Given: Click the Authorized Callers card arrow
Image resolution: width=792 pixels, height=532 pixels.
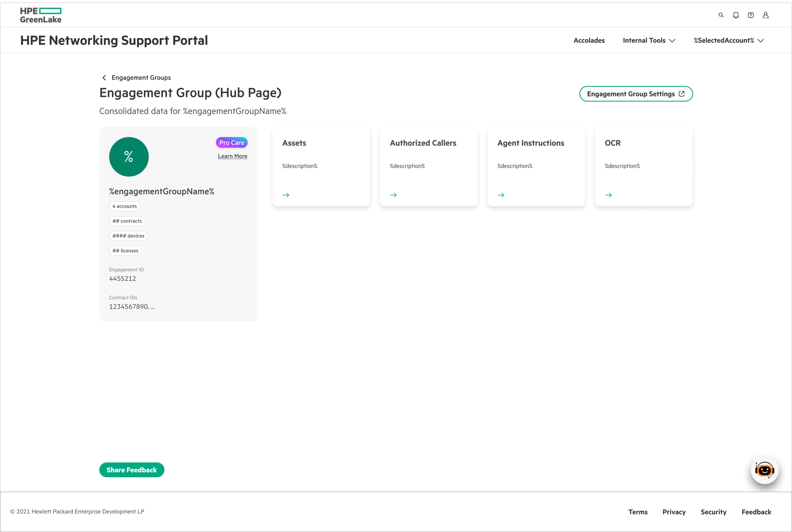Looking at the screenshot, I should pos(393,195).
